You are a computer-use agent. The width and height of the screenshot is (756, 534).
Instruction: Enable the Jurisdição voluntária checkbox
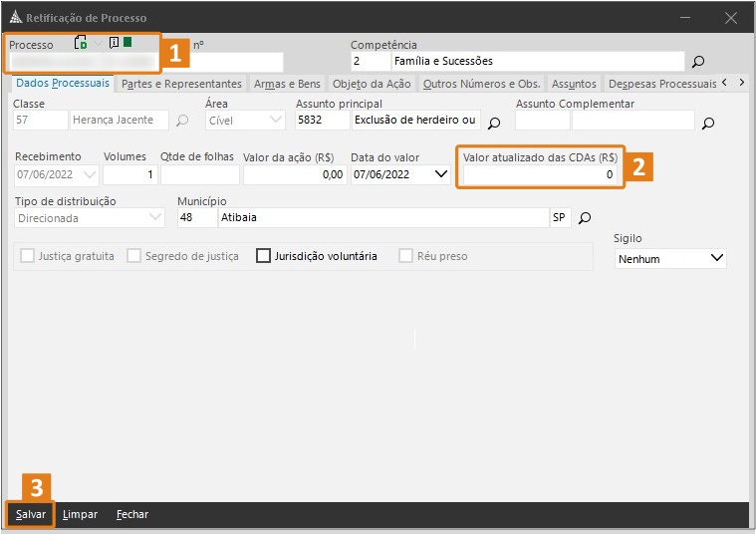(x=264, y=256)
